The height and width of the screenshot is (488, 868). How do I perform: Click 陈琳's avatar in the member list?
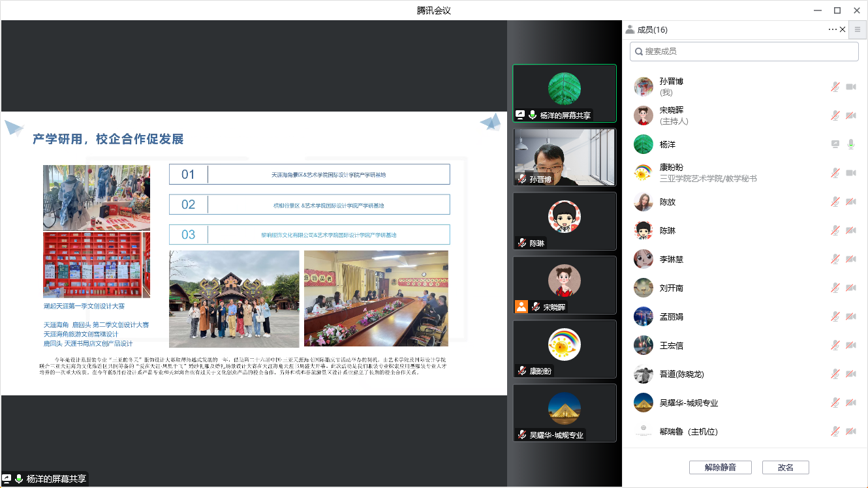(x=643, y=230)
